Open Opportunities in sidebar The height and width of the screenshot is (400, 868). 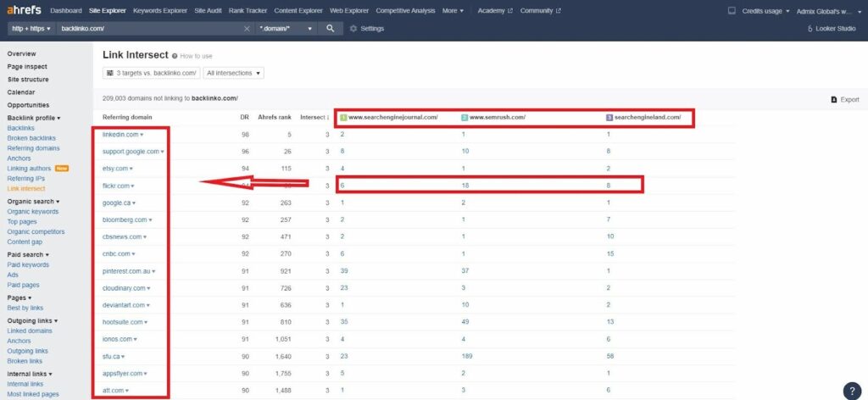(x=28, y=105)
